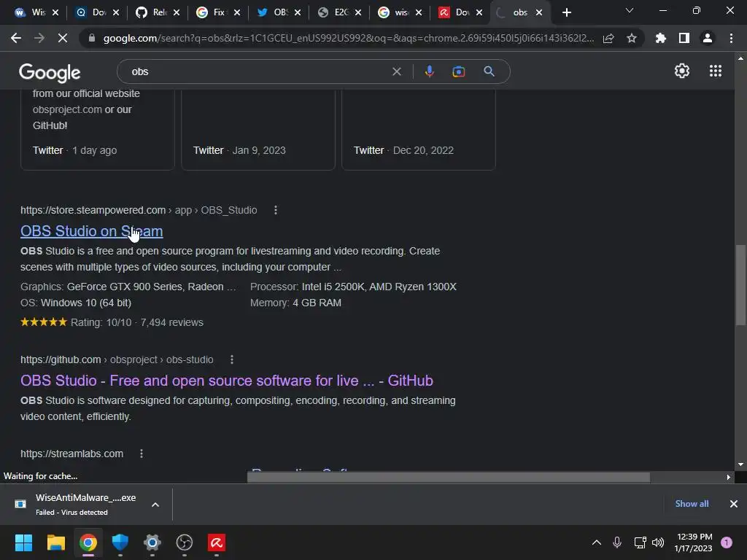Click the address bar URL

tap(348, 38)
